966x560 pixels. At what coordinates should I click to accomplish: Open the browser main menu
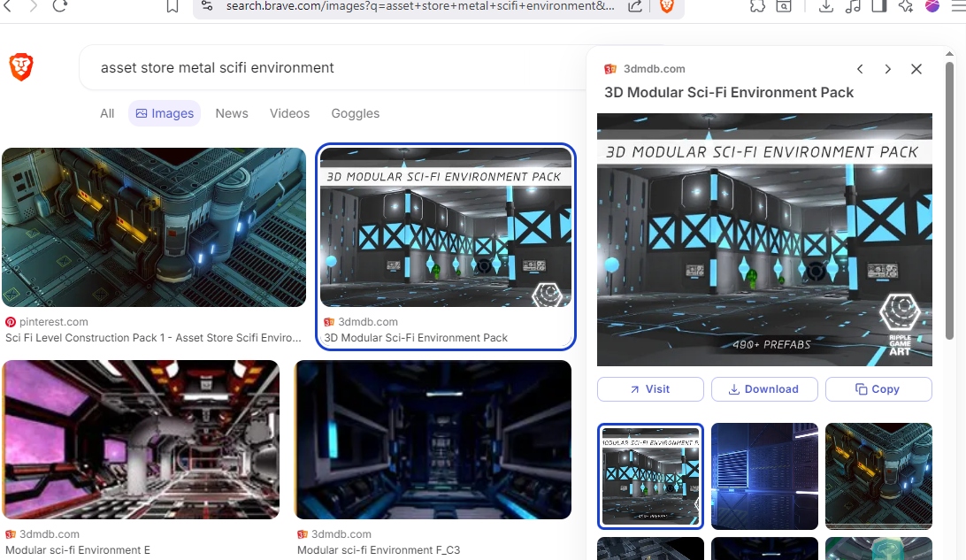coord(958,6)
